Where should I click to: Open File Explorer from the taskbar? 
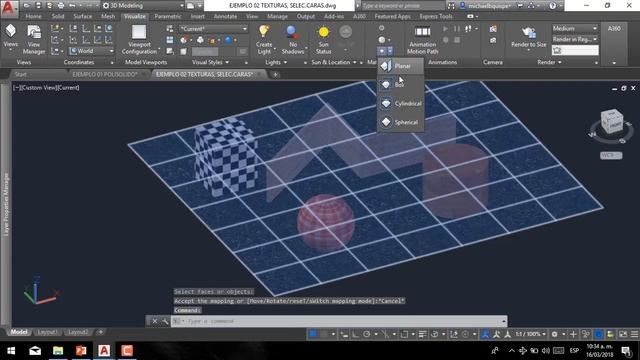click(58, 351)
